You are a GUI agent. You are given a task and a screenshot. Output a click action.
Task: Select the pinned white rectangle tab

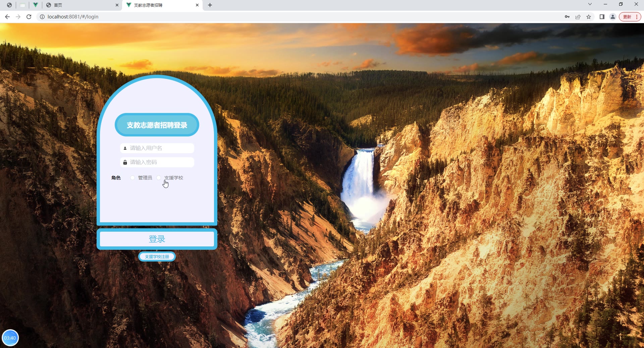tap(22, 5)
